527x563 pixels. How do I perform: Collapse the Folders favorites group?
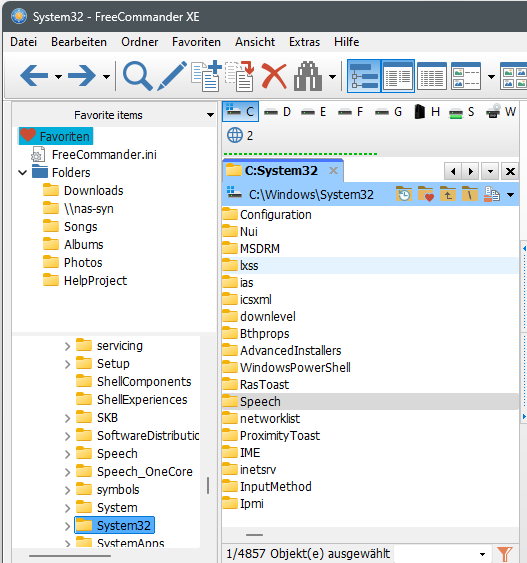tap(23, 173)
